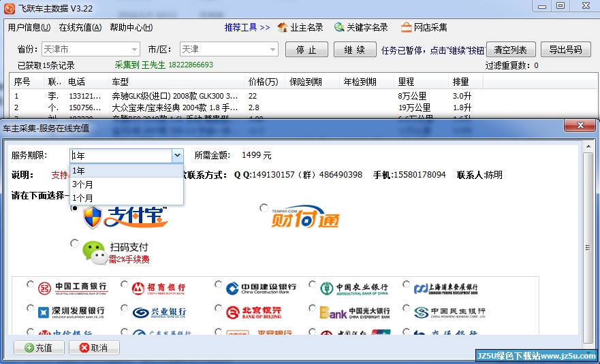
Task: Select the 财付通 radio button
Action: (264, 208)
